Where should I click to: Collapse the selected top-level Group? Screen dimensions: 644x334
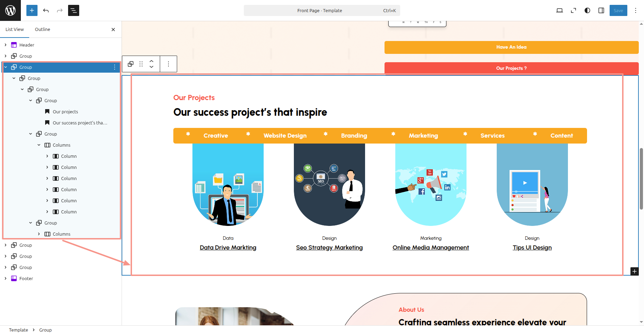tap(6, 67)
